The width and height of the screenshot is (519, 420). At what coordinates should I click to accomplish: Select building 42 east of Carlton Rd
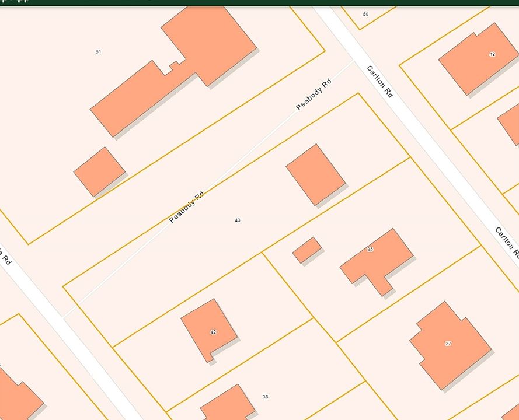[478, 58]
